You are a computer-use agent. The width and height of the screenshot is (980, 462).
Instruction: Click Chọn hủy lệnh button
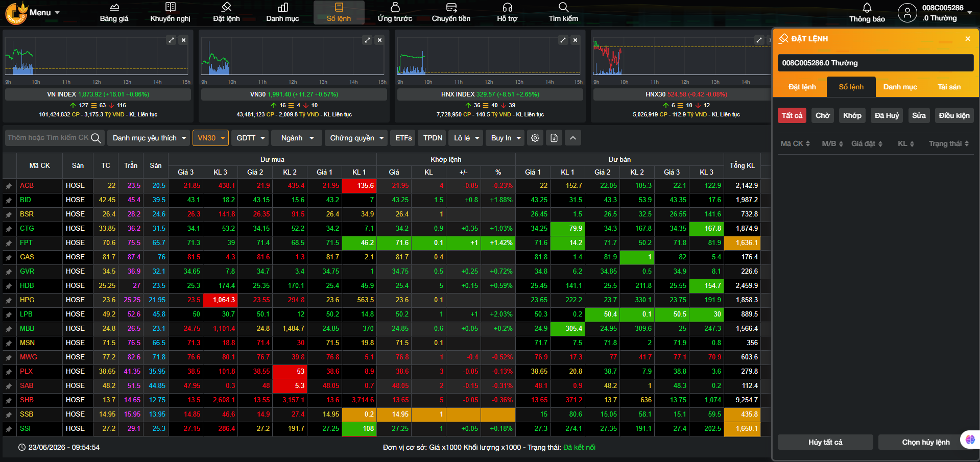(x=925, y=442)
